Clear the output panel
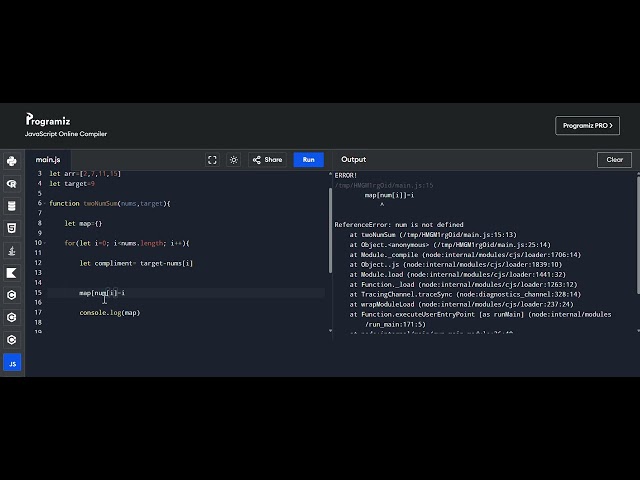 (x=614, y=160)
